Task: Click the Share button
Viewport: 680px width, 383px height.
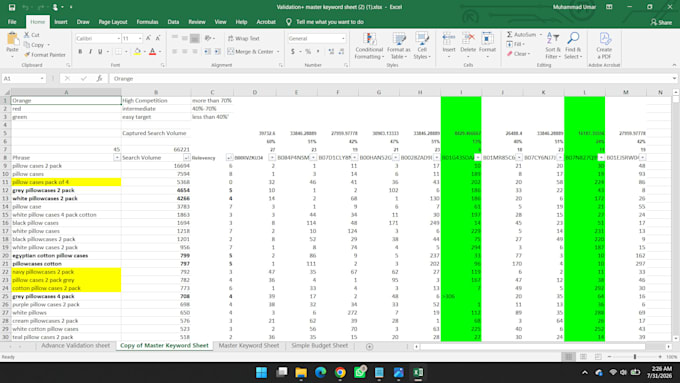Action: pos(661,22)
